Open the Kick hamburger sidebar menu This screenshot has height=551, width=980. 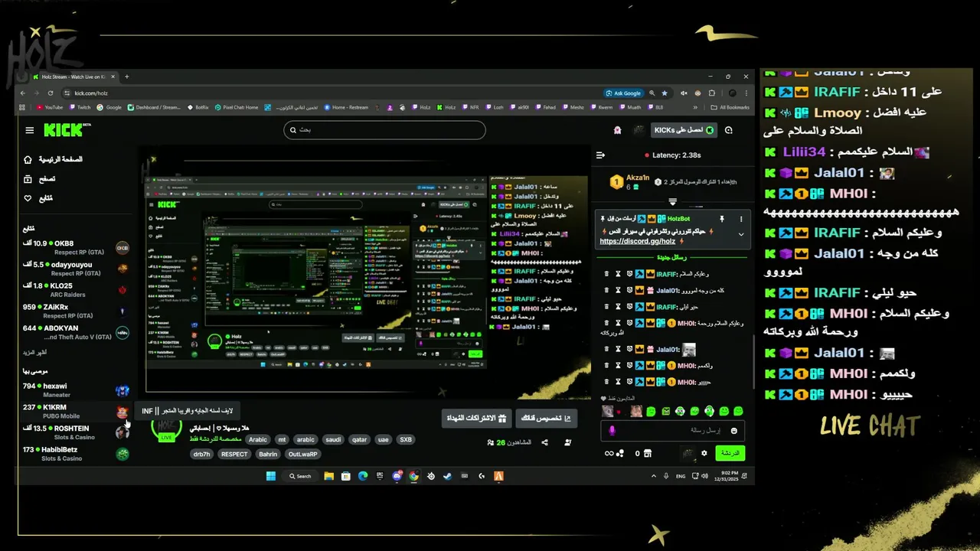click(x=30, y=130)
